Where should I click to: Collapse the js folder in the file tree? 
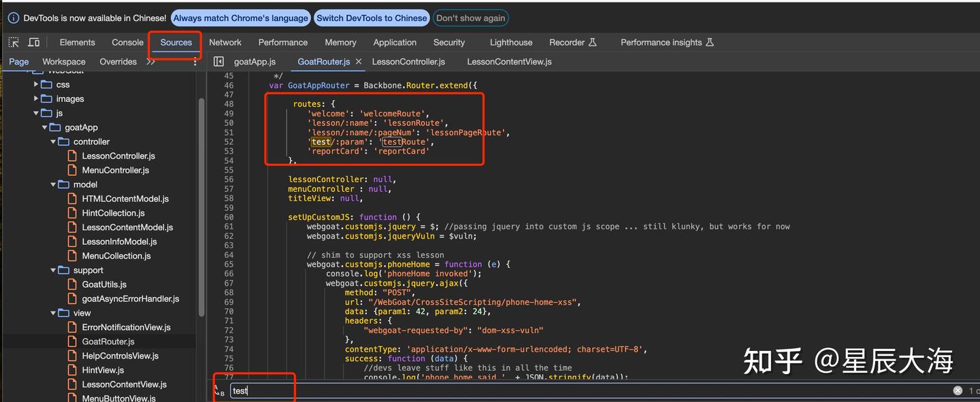point(37,113)
